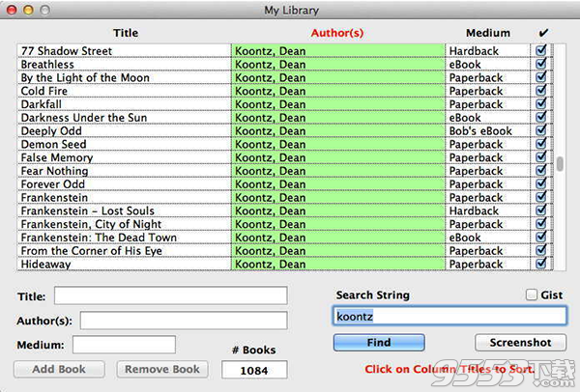Toggle checkbox for By the Light of the Moon
The width and height of the screenshot is (580, 392).
[540, 77]
